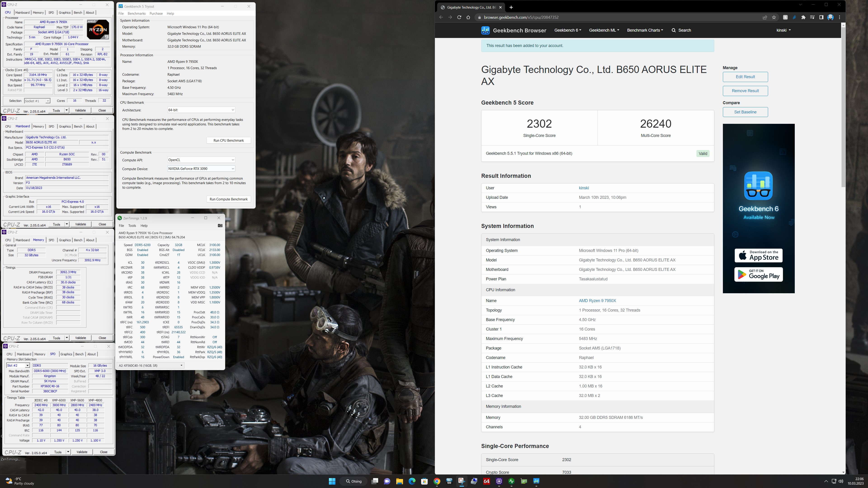Click the ZenTimings screenshot camera icon
Screen dimensions: 868x488
coord(220,226)
